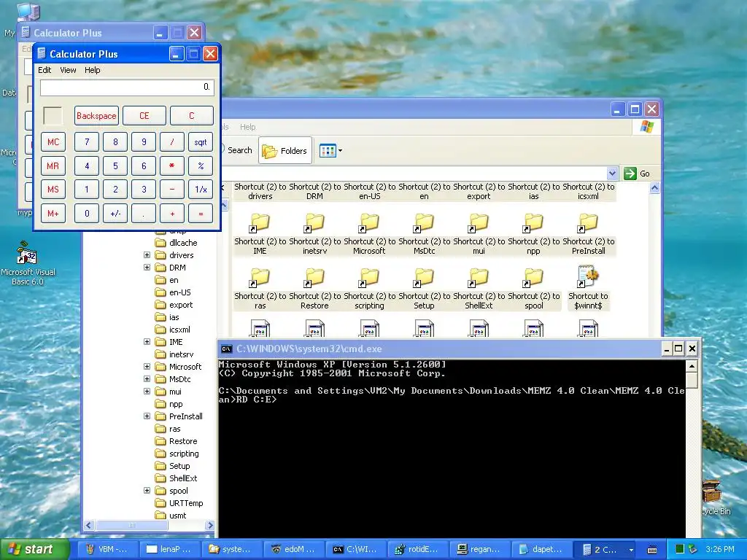The width and height of the screenshot is (747, 560).
Task: Click the syste... Explorer taskbar button
Action: tap(232, 549)
